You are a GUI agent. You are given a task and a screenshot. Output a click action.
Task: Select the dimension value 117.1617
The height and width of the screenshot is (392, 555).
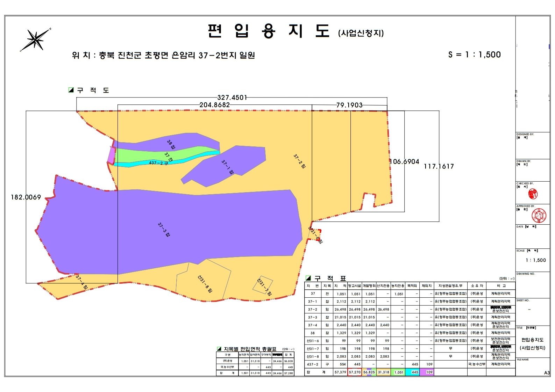439,167
